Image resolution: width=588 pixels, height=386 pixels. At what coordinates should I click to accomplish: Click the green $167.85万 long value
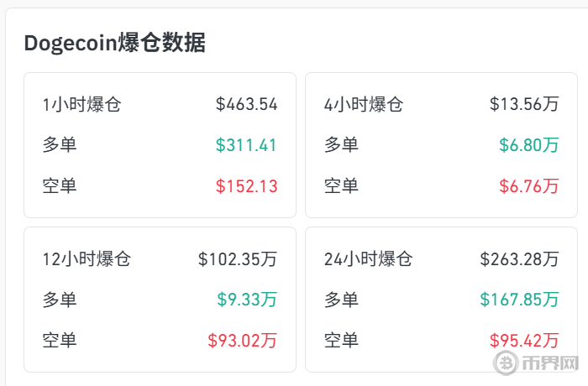click(x=519, y=300)
